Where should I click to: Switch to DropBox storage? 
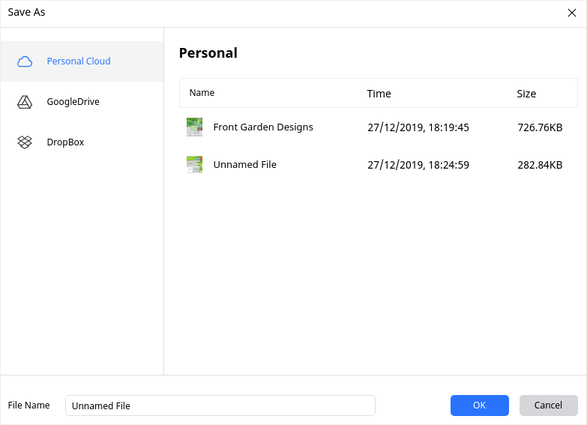pos(82,142)
